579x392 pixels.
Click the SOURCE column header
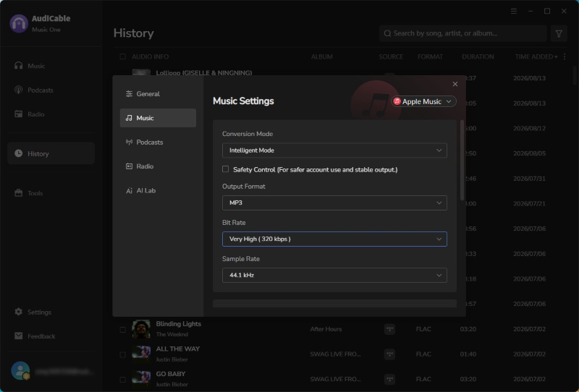[x=391, y=56]
